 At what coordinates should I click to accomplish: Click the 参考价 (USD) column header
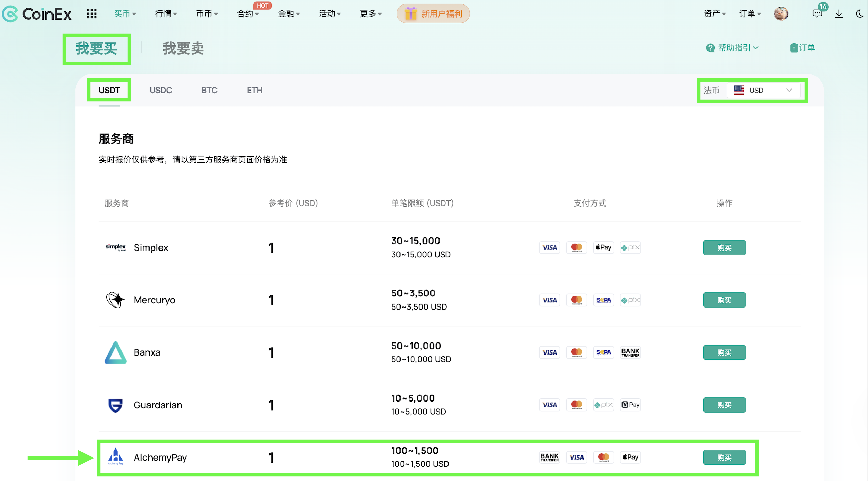click(x=293, y=203)
